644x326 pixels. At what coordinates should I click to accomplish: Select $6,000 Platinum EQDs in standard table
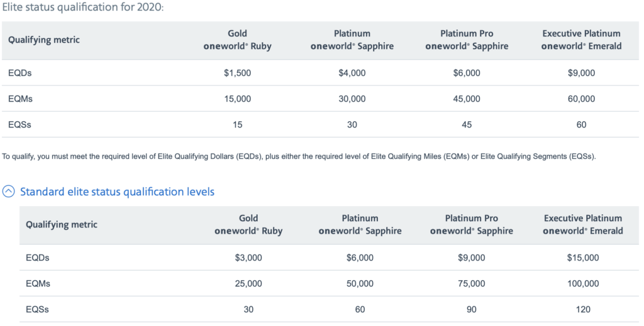tap(360, 258)
